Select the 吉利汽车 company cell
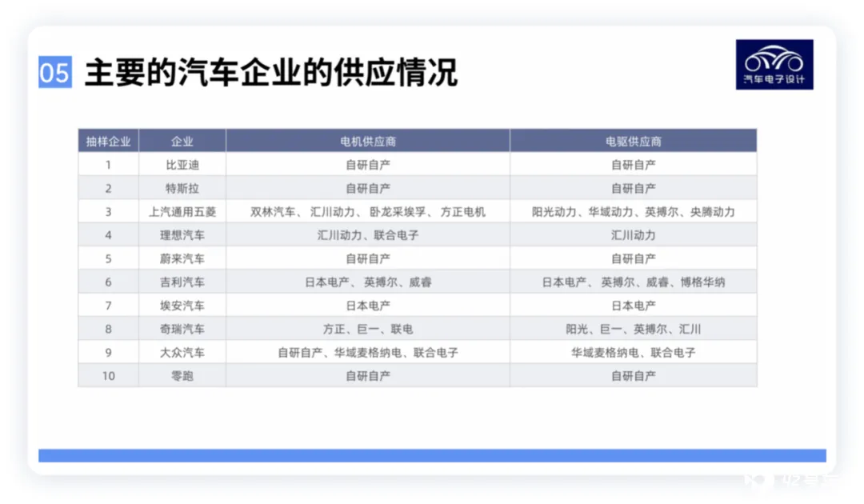864x504 pixels. point(182,282)
